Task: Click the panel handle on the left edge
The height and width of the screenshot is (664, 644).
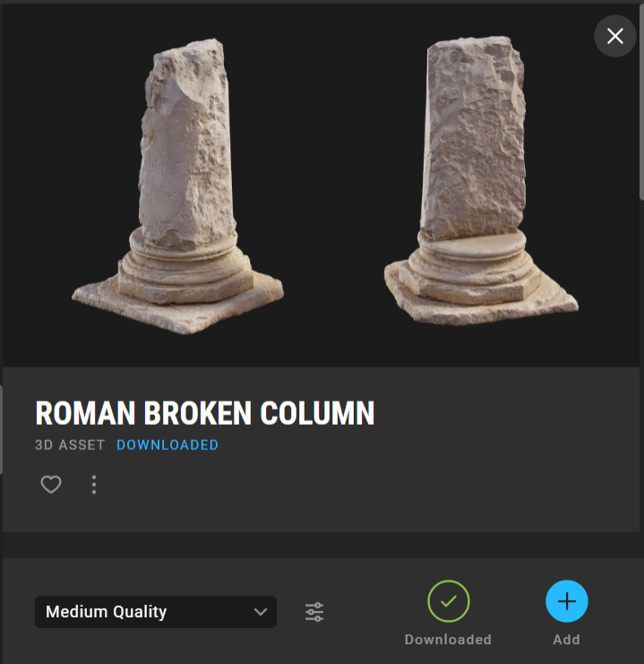Action: point(1,430)
